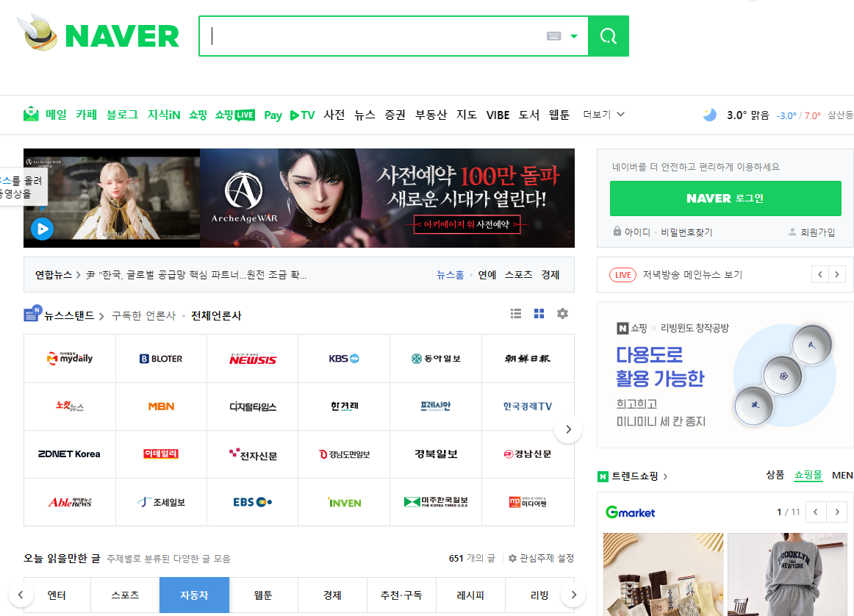Open ZDNET Korea press logo
This screenshot has width=854, height=616.
[x=70, y=454]
